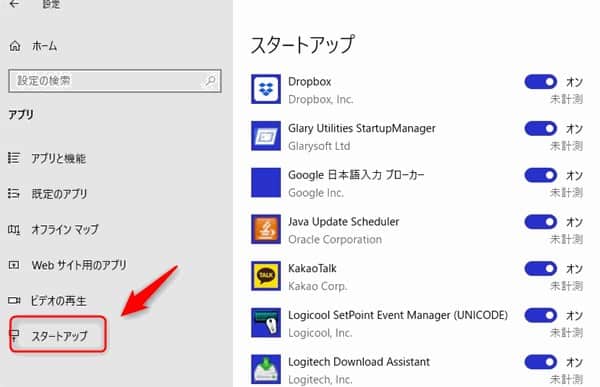The height and width of the screenshot is (387, 600).
Task: Click the Glary Utilities StartupManager icon
Action: pyautogui.click(x=266, y=136)
